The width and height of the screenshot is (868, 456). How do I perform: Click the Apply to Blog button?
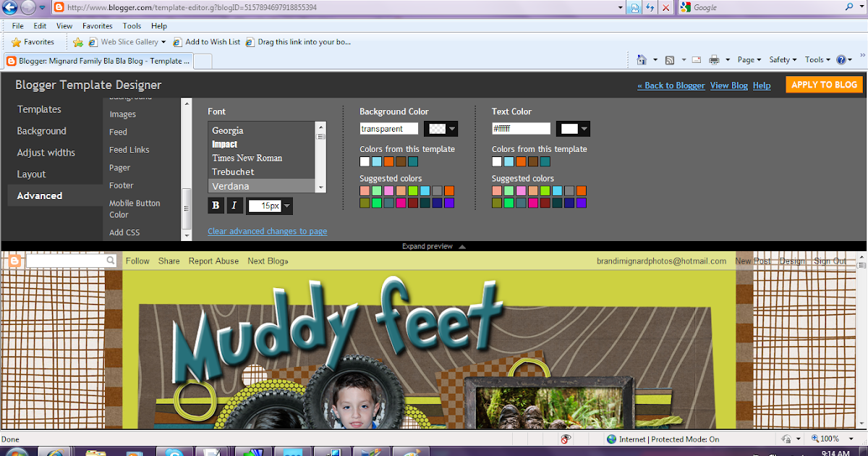pyautogui.click(x=824, y=85)
